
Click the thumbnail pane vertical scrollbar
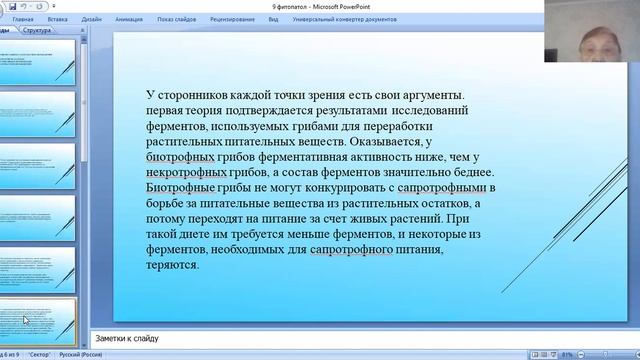(x=84, y=102)
